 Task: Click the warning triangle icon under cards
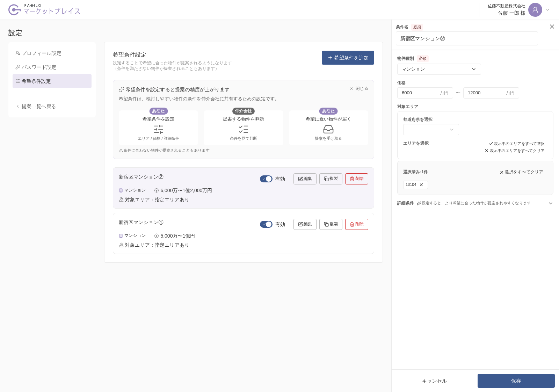121,151
